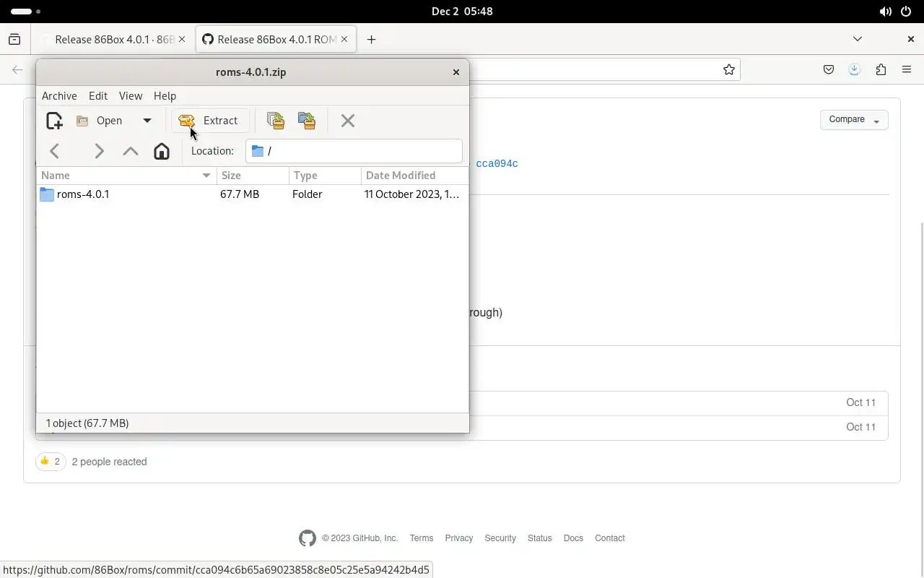The image size is (924, 578).
Task: Show downloads panel in Firefox
Action: (855, 69)
